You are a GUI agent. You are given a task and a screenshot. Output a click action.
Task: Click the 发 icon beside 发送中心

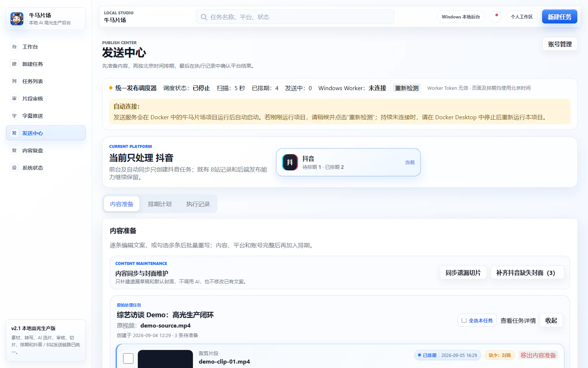pos(14,133)
